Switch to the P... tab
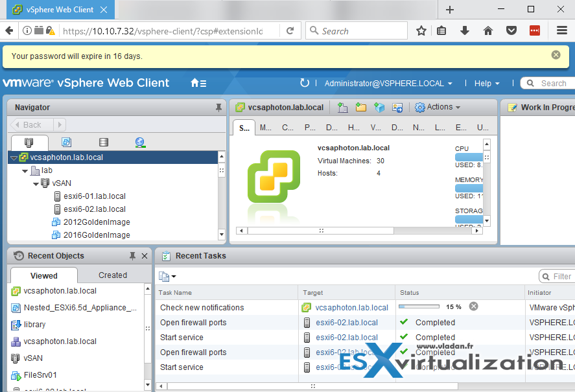The image size is (575, 392). point(310,128)
